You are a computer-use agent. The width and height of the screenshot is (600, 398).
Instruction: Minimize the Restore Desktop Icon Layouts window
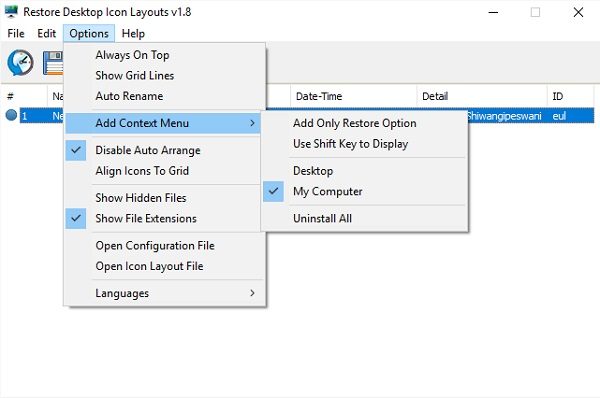[x=493, y=12]
